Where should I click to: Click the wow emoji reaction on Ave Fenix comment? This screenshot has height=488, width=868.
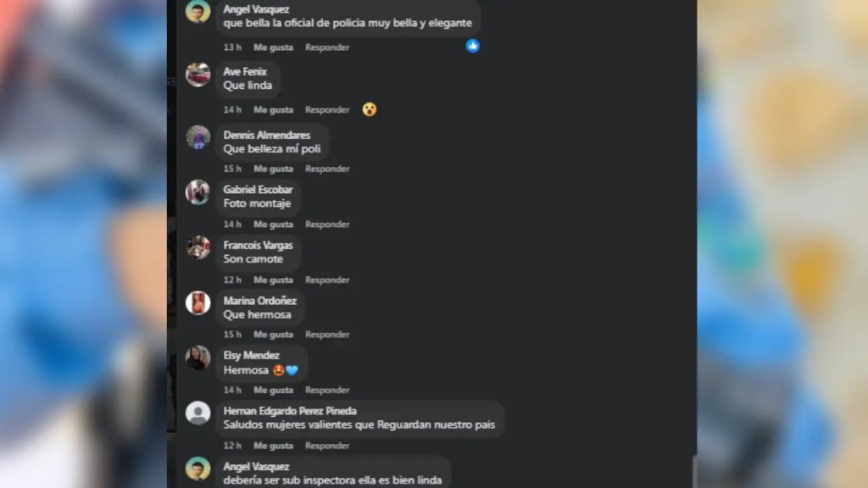pos(370,109)
